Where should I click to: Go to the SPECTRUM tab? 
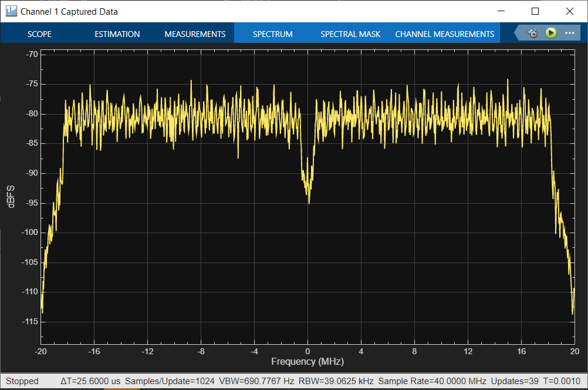(272, 34)
